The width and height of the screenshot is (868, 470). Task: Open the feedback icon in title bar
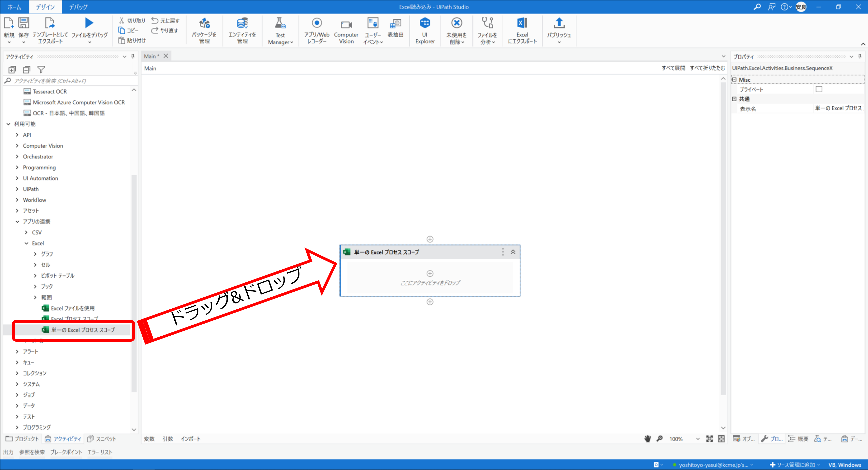coord(771,7)
